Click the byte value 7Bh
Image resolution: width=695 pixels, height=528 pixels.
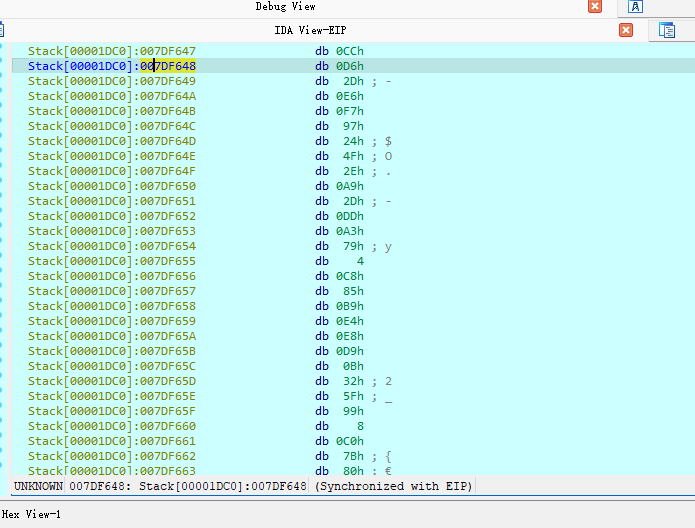[353, 456]
